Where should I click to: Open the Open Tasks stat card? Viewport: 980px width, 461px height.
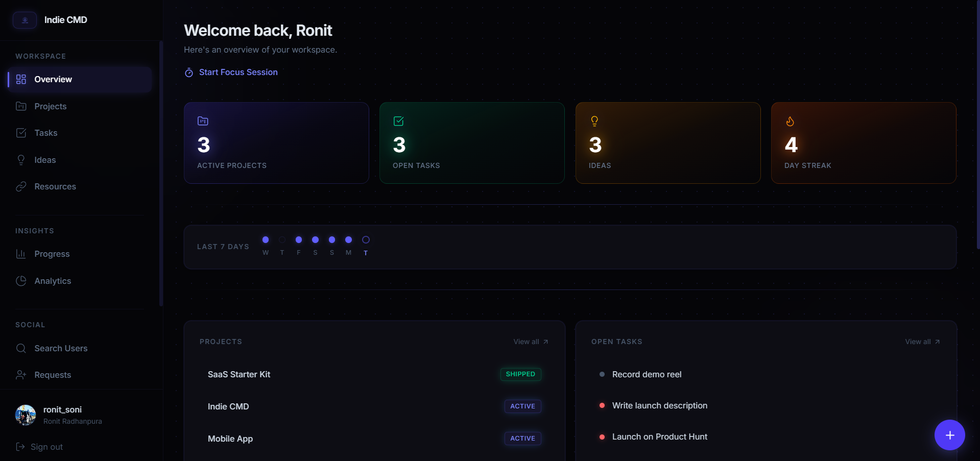point(472,143)
